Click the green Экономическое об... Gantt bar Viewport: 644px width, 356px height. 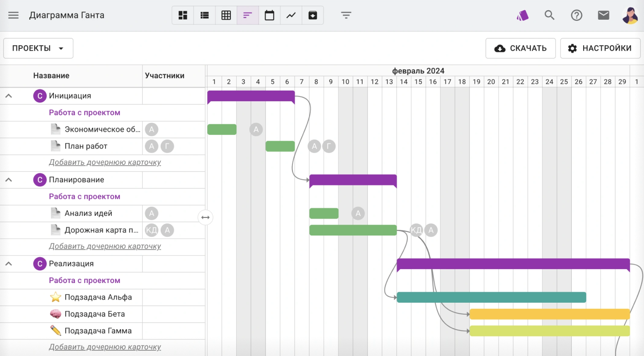tap(222, 130)
